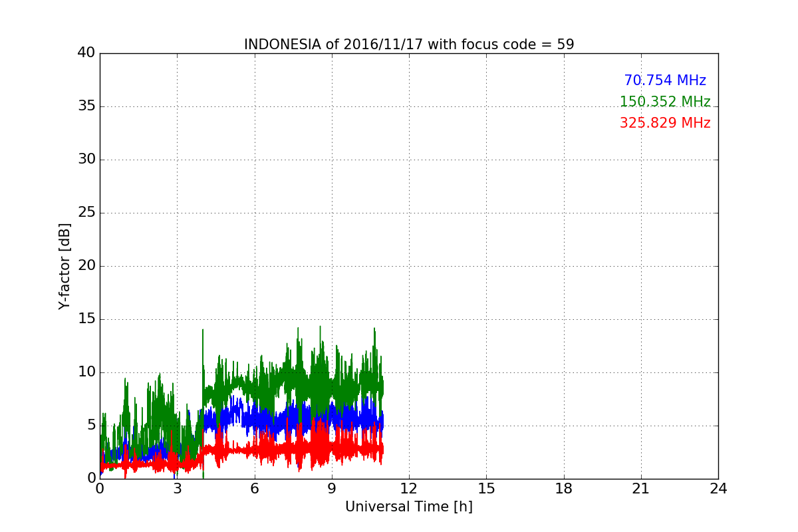Click the x-axis tick label 18

pyautogui.click(x=564, y=489)
